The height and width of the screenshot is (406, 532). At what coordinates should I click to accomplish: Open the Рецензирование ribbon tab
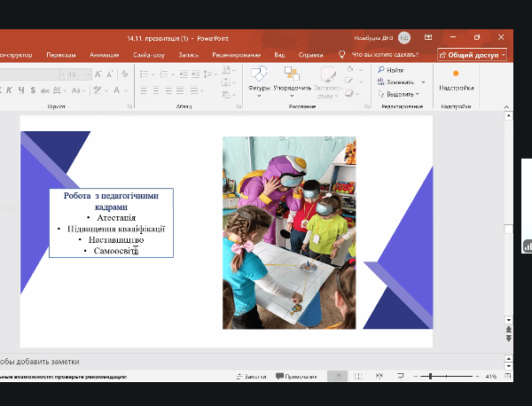pos(238,54)
